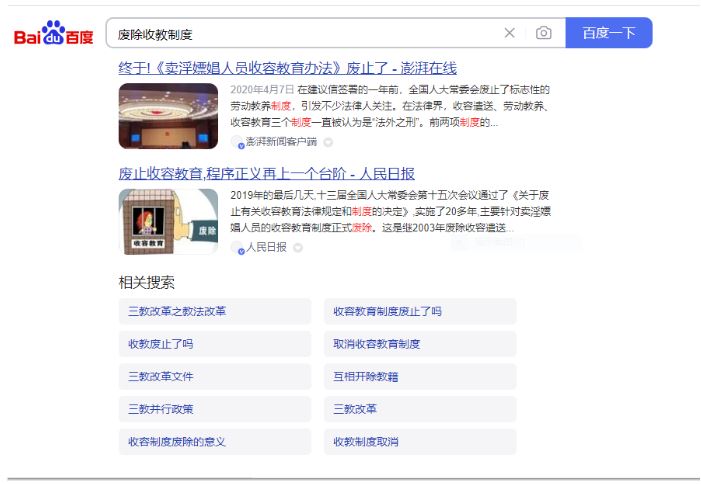Open result 终于!《卖淫嫖娼人员收容教育办法》废止了
This screenshot has height=484, width=701.
(x=287, y=68)
